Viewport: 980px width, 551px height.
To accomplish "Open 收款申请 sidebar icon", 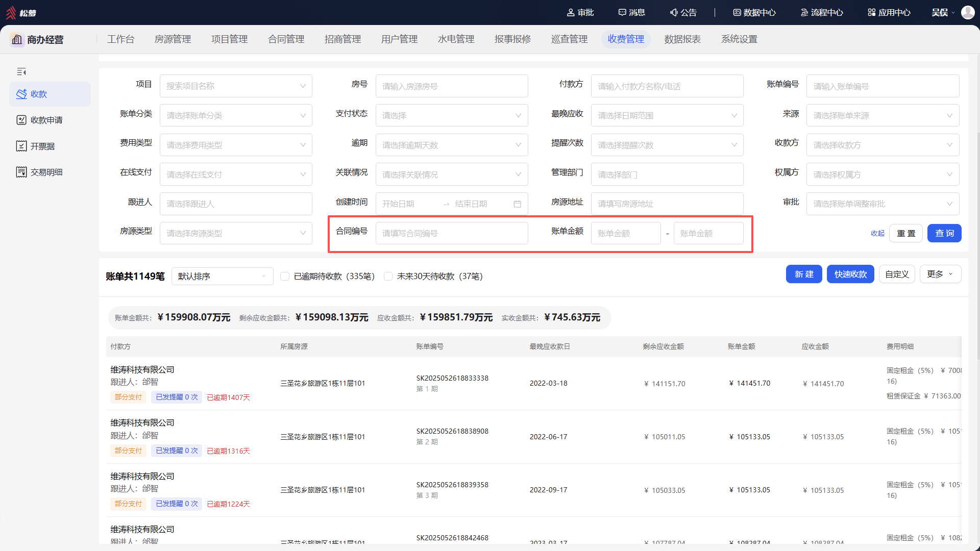I will point(21,120).
